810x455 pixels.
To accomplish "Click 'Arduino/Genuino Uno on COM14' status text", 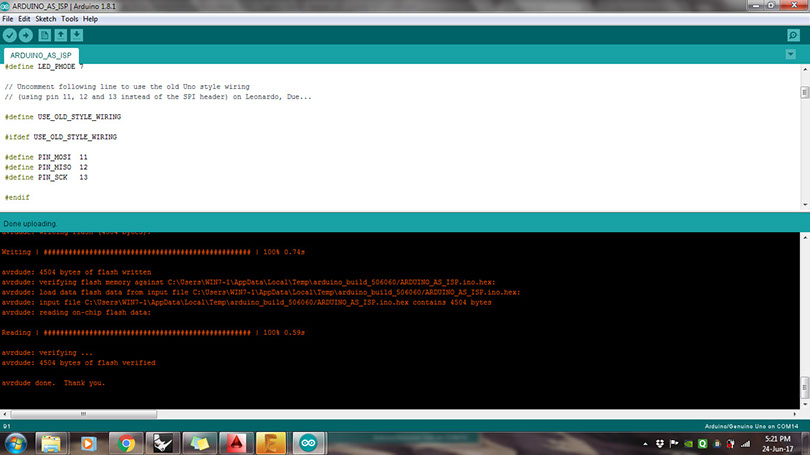I will click(x=751, y=426).
